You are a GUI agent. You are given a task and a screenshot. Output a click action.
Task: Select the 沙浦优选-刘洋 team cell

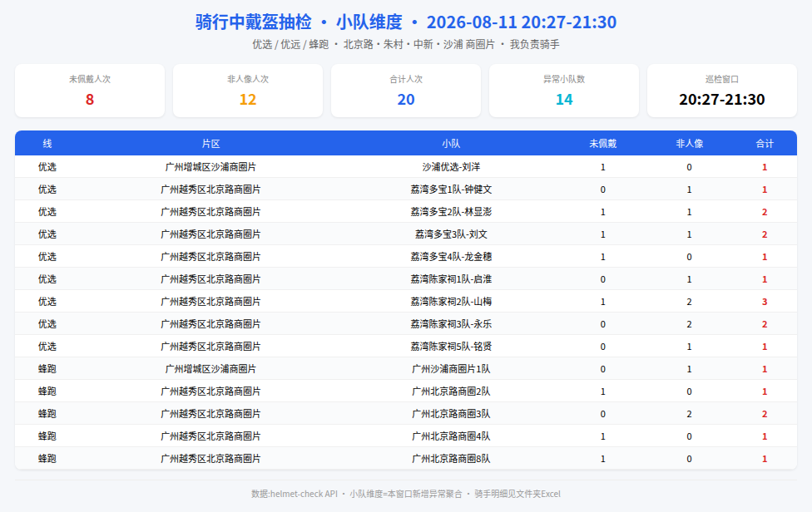tap(451, 167)
